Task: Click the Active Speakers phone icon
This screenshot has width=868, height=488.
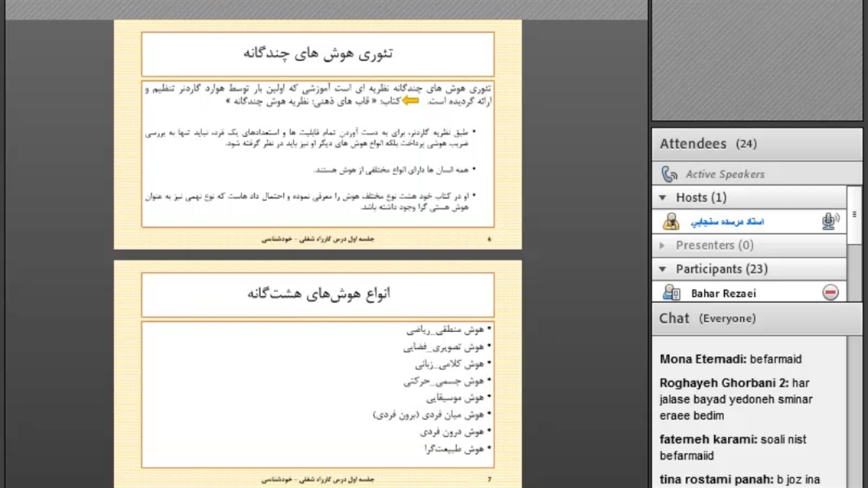Action: (669, 174)
